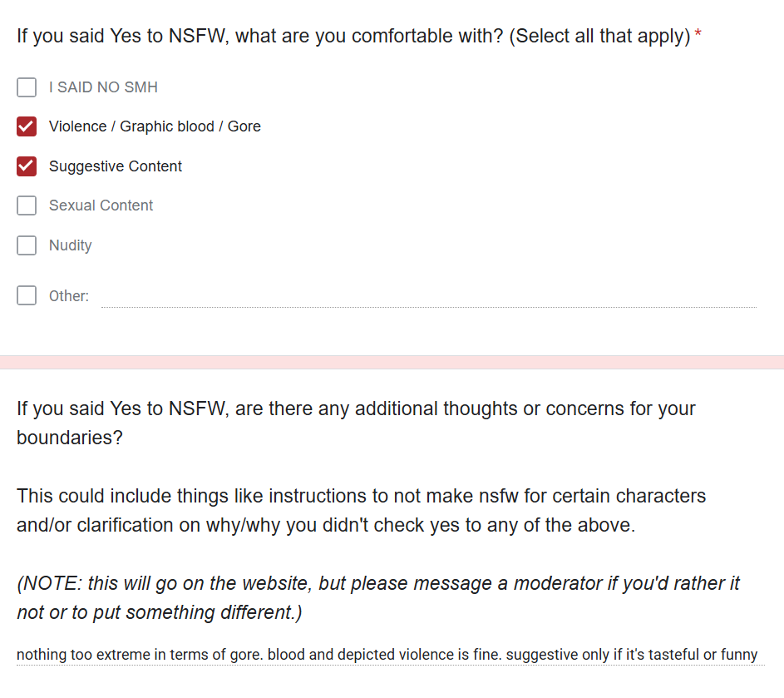
Task: Click the 'Nudity' option label
Action: pos(70,245)
